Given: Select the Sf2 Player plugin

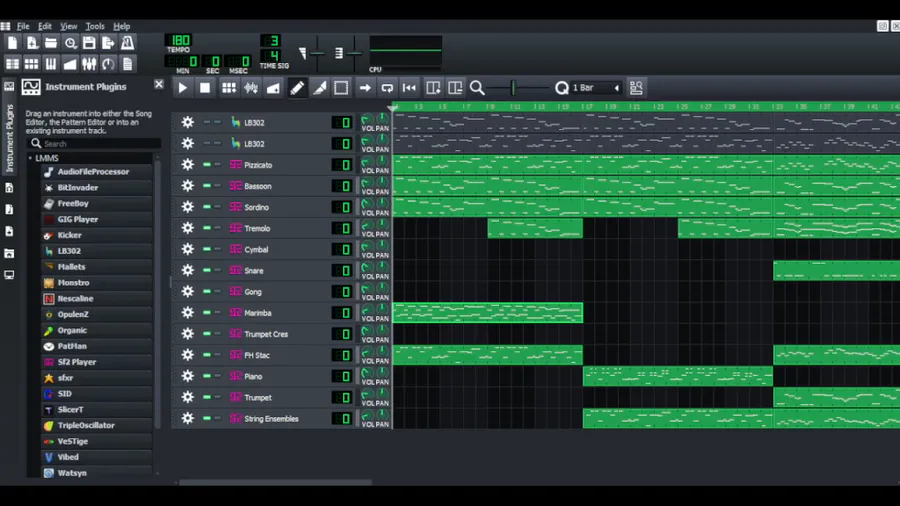Looking at the screenshot, I should click(96, 362).
